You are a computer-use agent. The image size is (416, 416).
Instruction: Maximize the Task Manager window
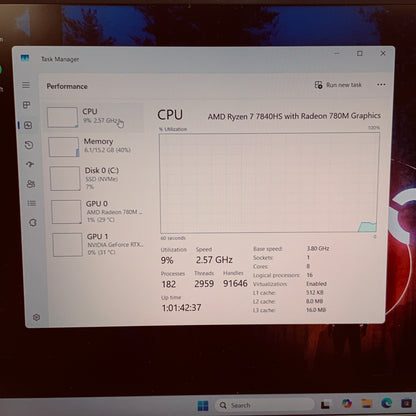click(x=360, y=53)
